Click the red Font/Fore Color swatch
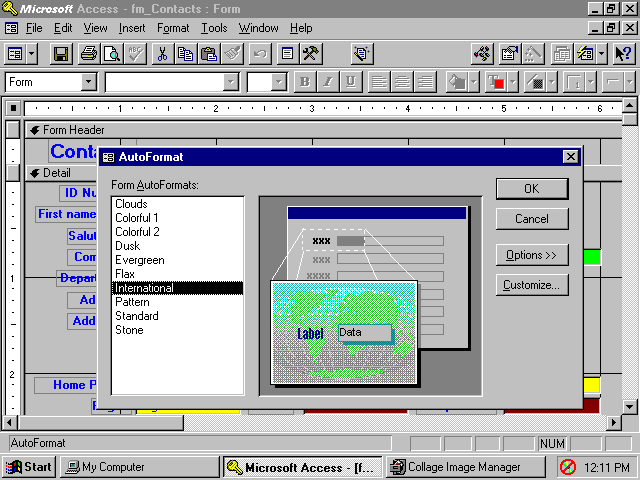This screenshot has height=480, width=640. pos(496,82)
